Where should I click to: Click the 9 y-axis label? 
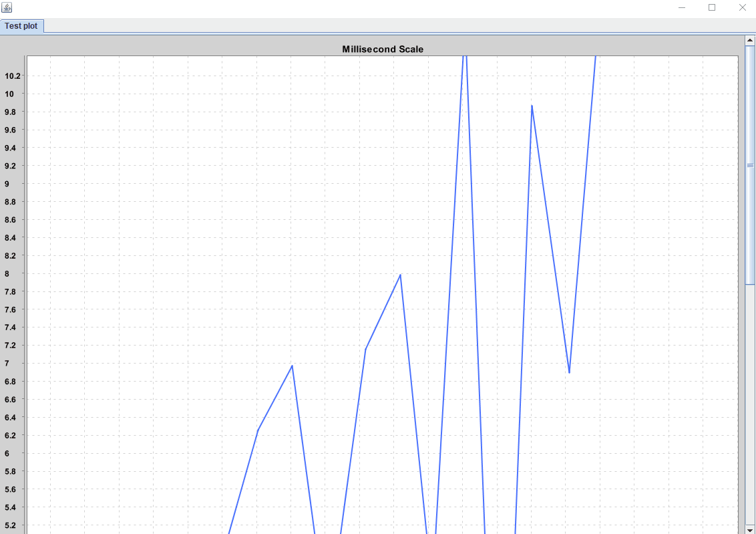click(x=7, y=184)
